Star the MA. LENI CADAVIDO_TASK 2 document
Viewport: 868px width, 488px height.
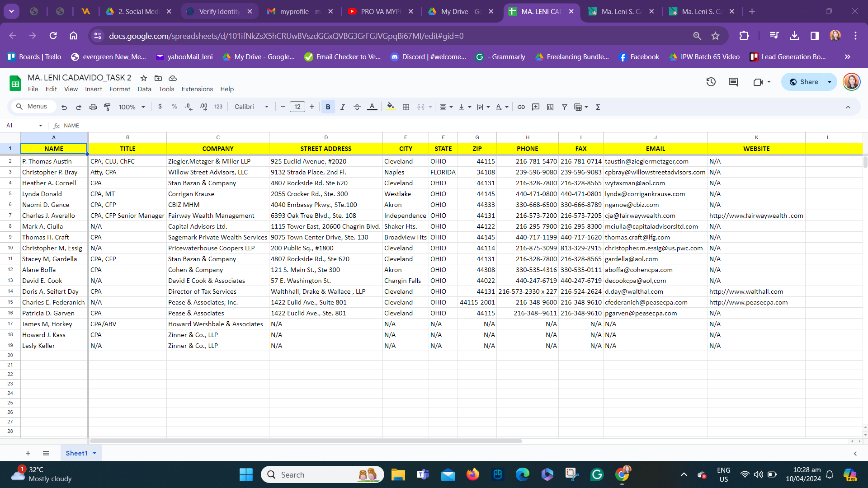144,78
